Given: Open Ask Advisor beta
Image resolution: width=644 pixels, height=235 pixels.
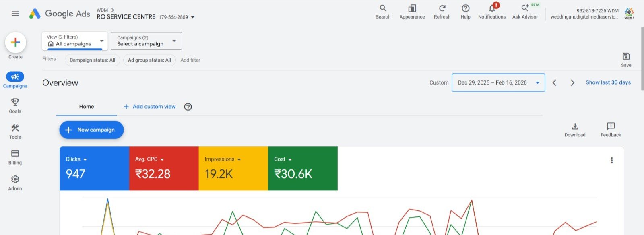Looking at the screenshot, I should (x=525, y=12).
